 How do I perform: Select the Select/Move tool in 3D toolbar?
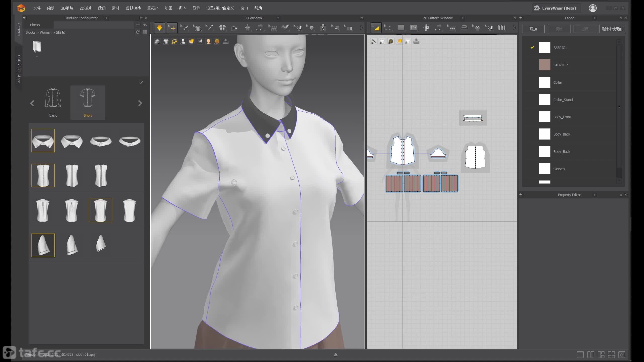pyautogui.click(x=172, y=28)
